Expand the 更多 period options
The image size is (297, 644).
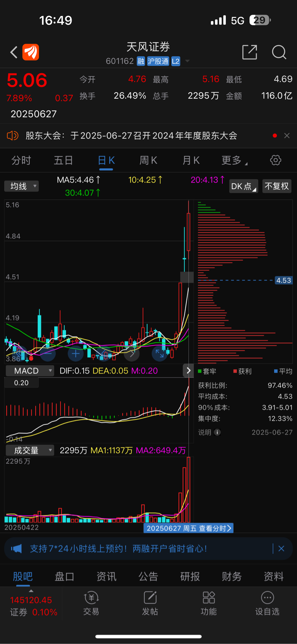(234, 161)
